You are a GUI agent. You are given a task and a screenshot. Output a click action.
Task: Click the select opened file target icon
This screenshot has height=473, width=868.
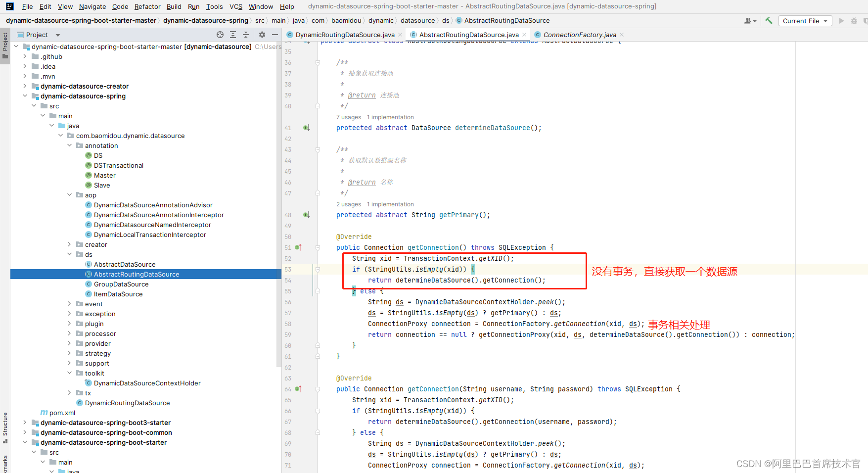pos(220,35)
